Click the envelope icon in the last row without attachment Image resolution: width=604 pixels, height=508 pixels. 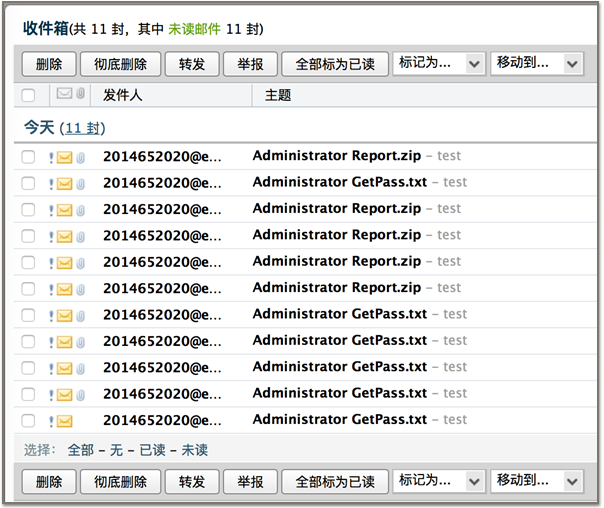tap(64, 421)
